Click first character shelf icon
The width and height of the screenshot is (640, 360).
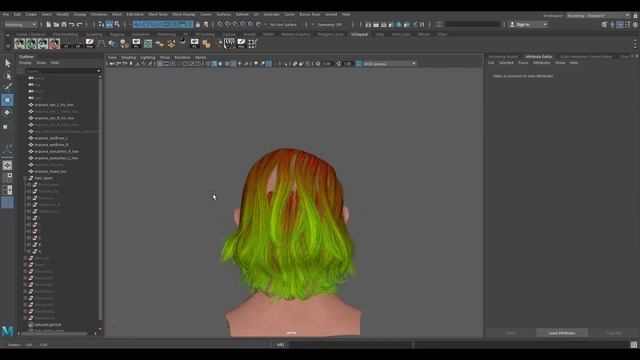point(19,43)
